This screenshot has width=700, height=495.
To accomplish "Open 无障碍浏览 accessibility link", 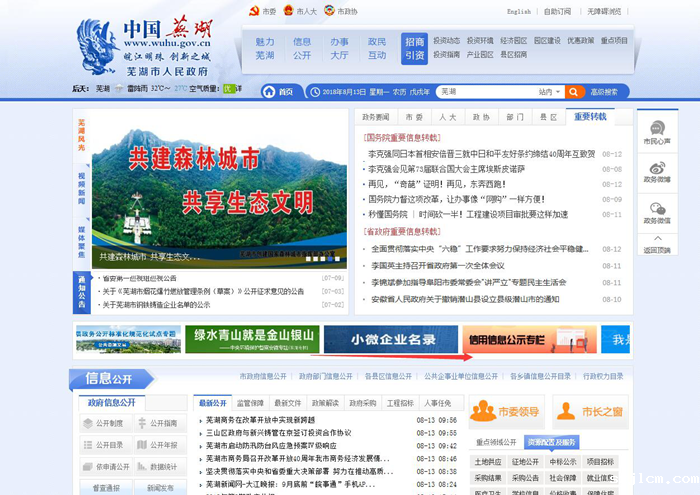I will (604, 12).
